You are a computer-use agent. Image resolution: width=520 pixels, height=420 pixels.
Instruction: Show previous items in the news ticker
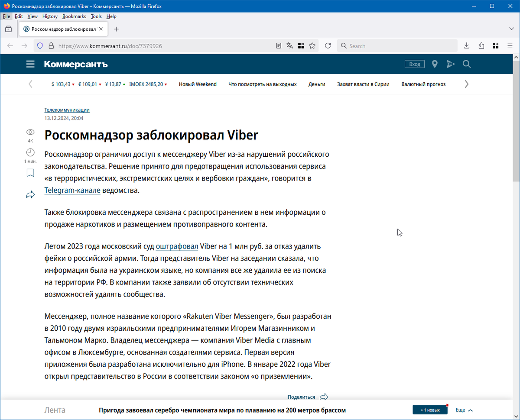[30, 84]
